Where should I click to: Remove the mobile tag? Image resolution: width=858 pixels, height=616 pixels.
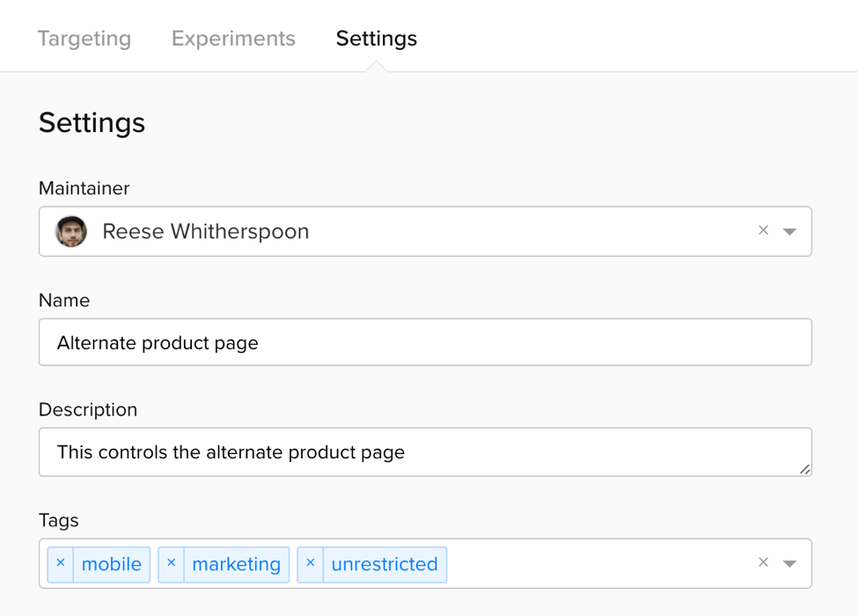[x=61, y=564]
